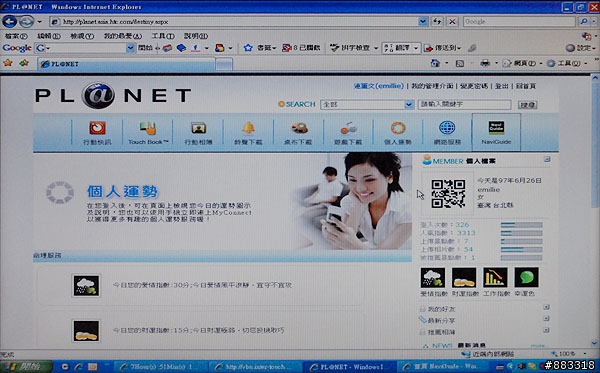The width and height of the screenshot is (600, 373).
Task: Click the Feeds icon in command bar
Action: pyautogui.click(x=460, y=64)
